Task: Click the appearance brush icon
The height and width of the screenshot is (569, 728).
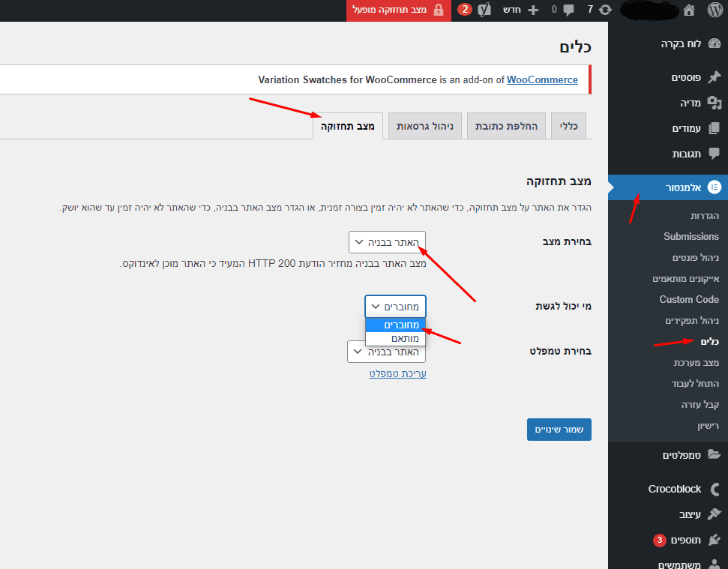Action: point(715,514)
